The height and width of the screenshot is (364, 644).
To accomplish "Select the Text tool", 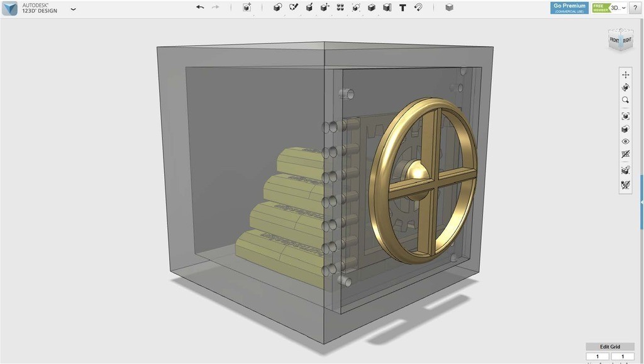I will 402,8.
